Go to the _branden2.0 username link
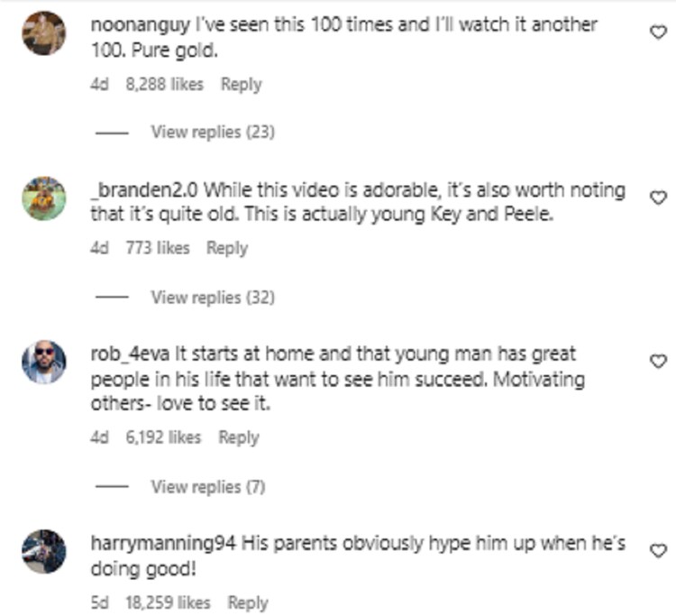 point(146,189)
